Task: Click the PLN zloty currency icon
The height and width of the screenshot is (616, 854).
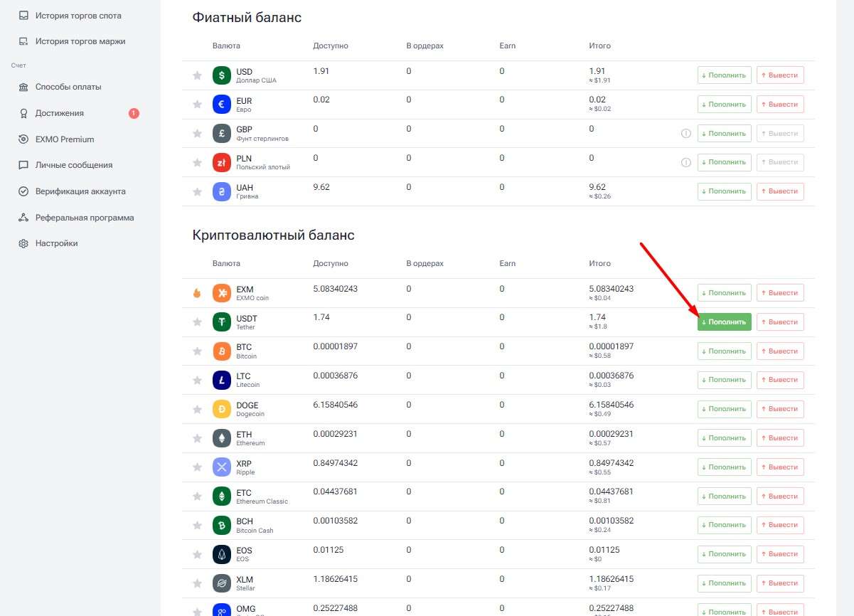Action: pos(222,162)
